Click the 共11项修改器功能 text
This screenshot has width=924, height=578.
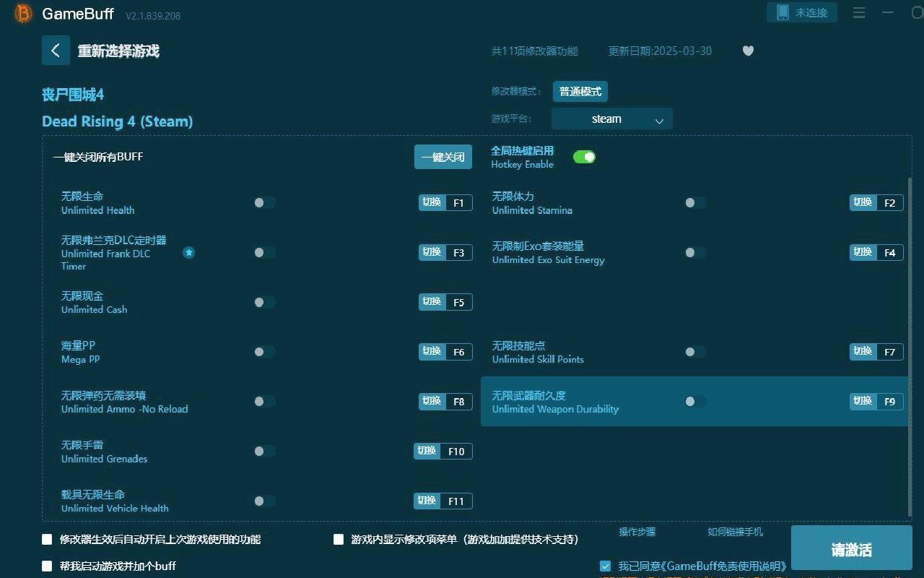tap(535, 51)
